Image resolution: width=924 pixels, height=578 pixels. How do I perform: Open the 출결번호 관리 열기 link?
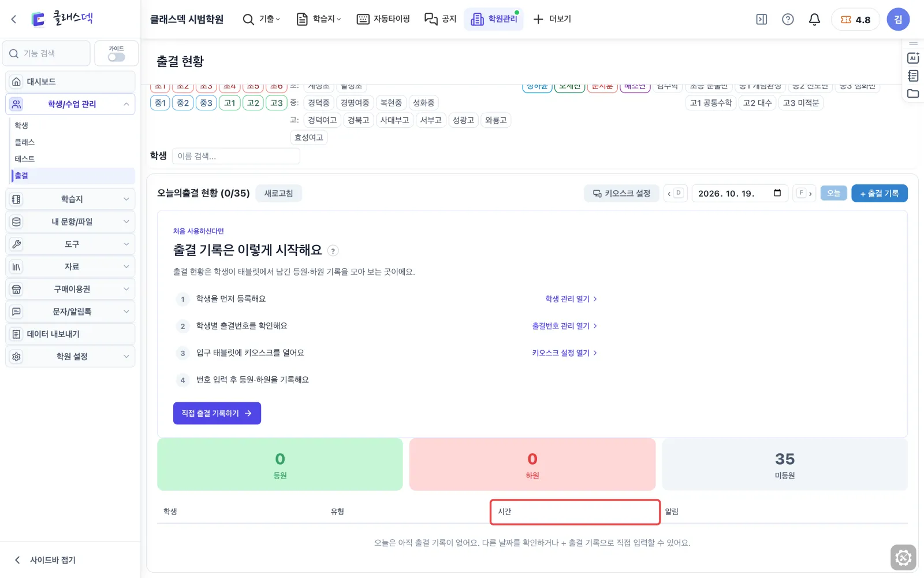click(x=564, y=326)
